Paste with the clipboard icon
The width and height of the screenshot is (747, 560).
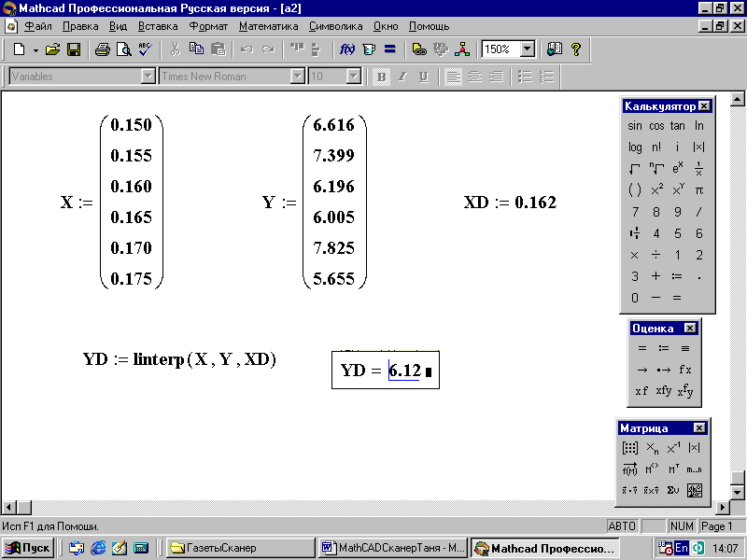[x=218, y=49]
